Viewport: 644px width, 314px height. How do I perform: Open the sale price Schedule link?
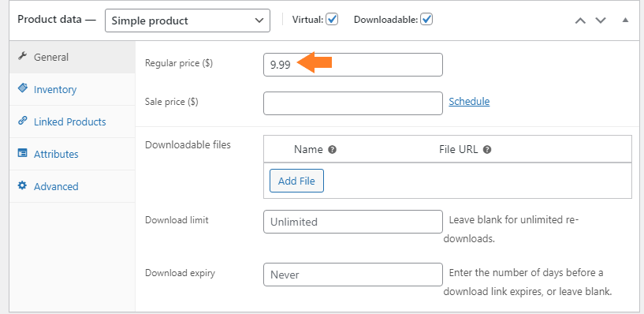[469, 102]
